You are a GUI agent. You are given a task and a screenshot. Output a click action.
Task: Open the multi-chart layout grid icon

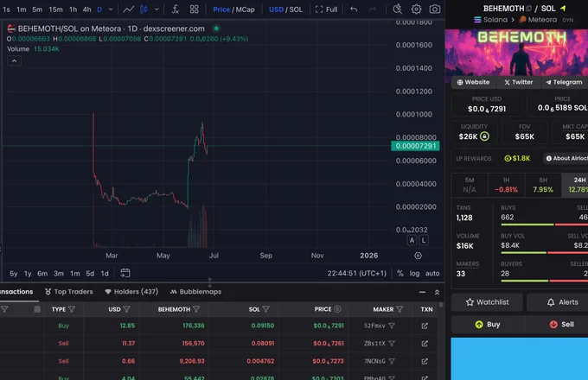click(x=195, y=9)
